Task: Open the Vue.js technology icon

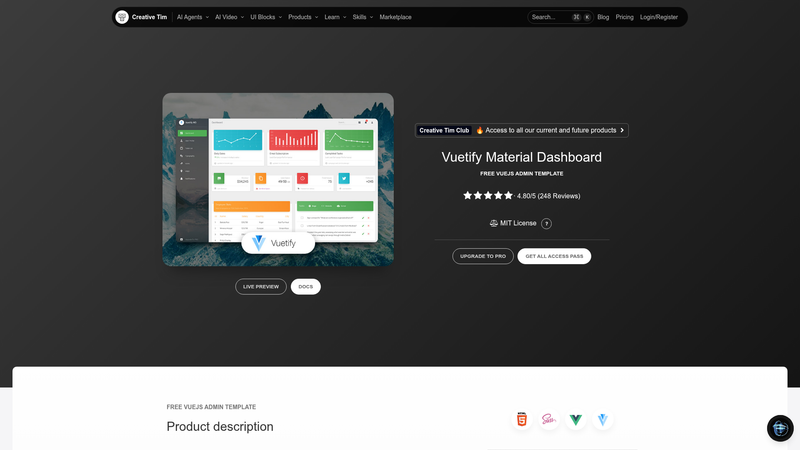Action: [x=576, y=419]
